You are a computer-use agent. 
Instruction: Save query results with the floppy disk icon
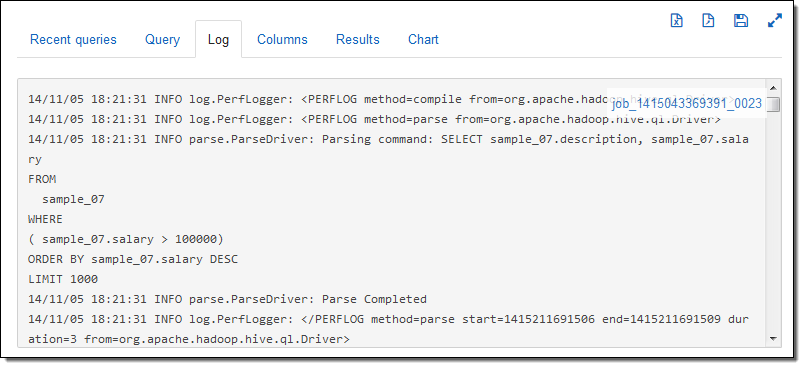click(x=741, y=21)
